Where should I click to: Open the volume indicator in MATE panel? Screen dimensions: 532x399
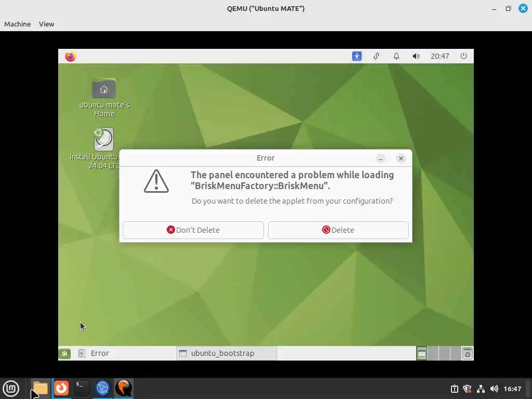pos(416,56)
